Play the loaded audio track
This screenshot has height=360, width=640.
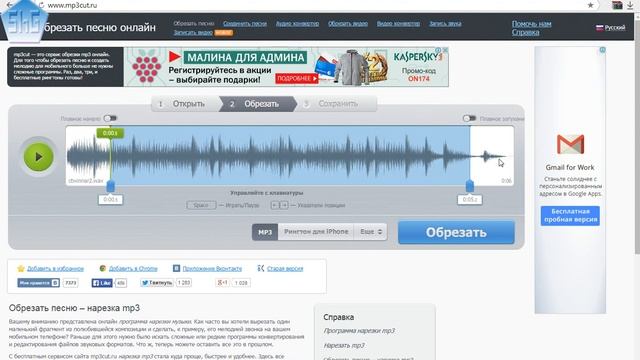[x=38, y=157]
